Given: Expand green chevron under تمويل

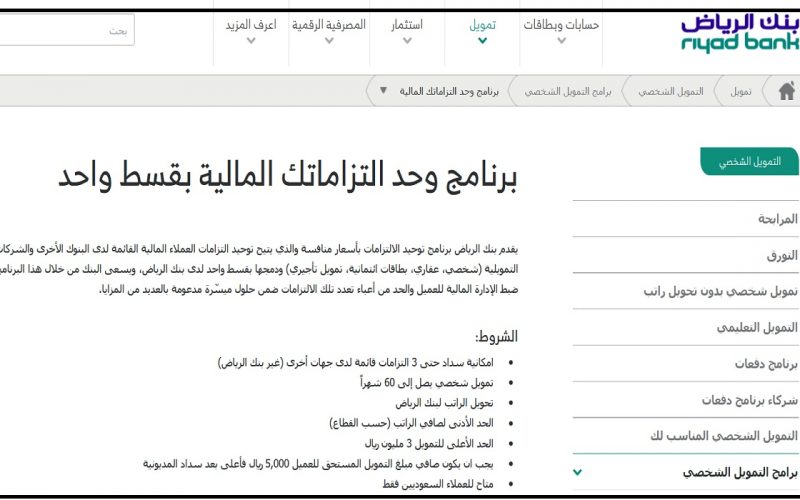Looking at the screenshot, I should pyautogui.click(x=482, y=41).
